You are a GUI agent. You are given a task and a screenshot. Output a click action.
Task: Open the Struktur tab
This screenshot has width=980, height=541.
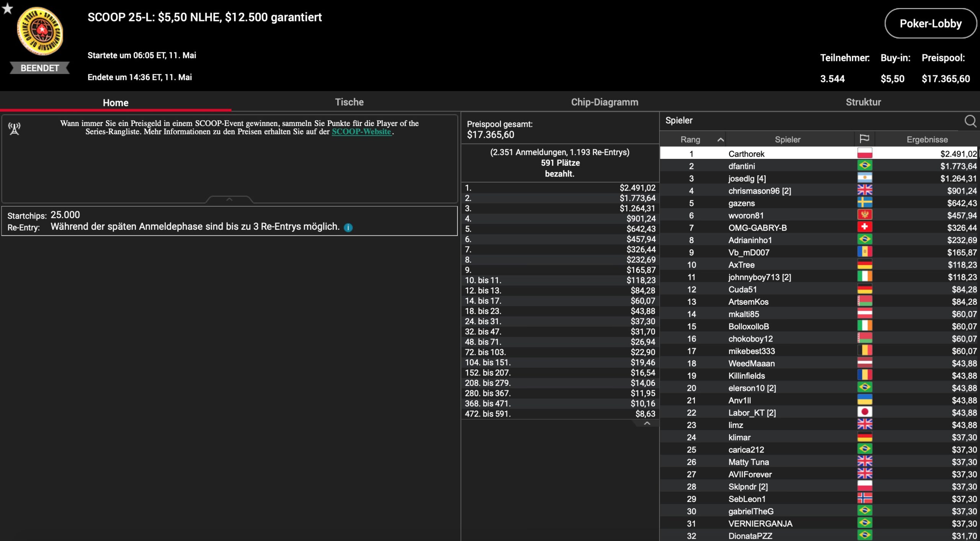(863, 102)
